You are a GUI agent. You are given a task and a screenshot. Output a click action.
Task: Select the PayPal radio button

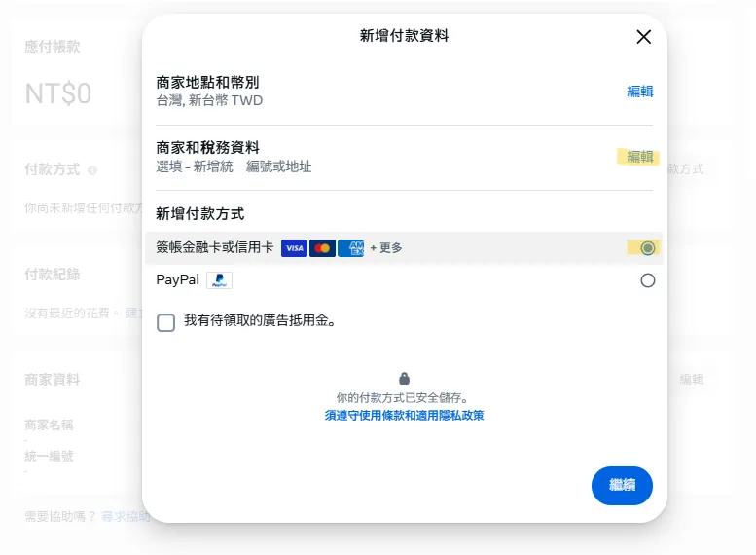pos(648,280)
